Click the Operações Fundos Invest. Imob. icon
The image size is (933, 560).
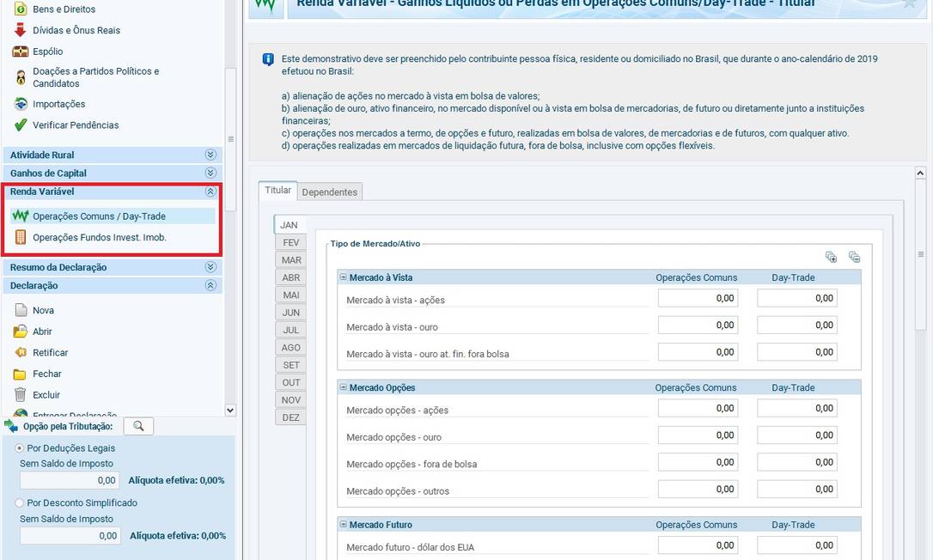20,237
